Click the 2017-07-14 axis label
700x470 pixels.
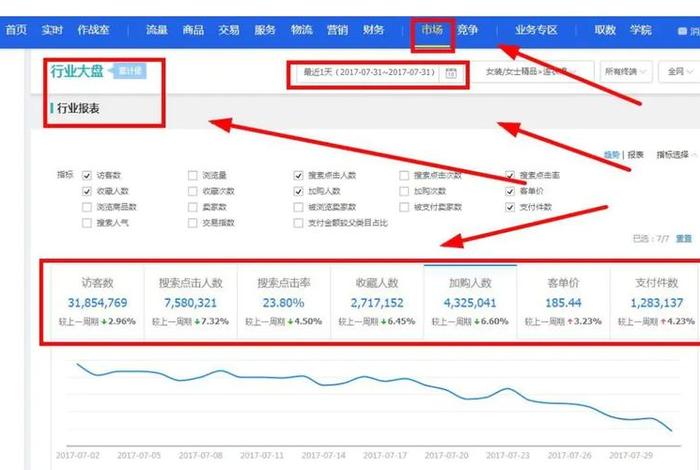(324, 455)
